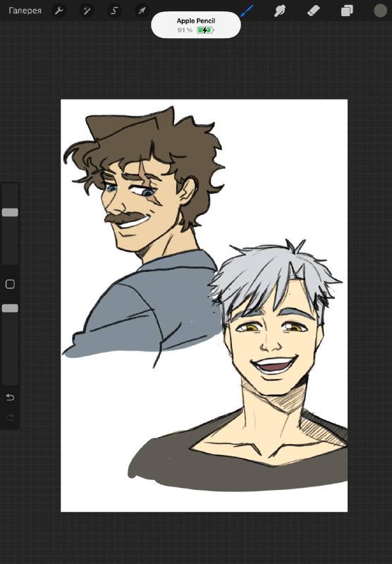Open the active color circle

(x=380, y=11)
